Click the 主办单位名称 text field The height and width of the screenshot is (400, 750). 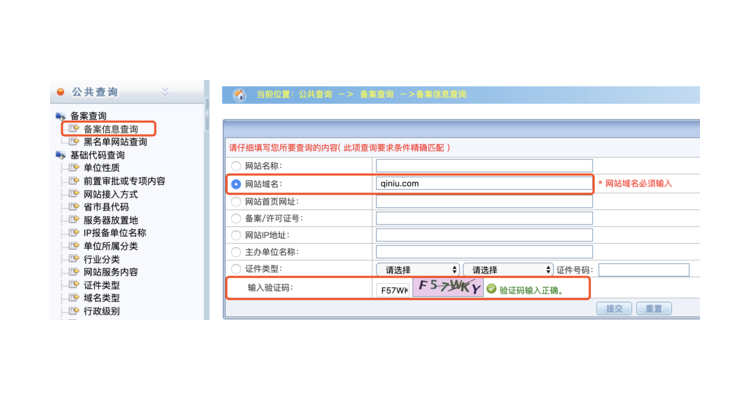pyautogui.click(x=484, y=252)
